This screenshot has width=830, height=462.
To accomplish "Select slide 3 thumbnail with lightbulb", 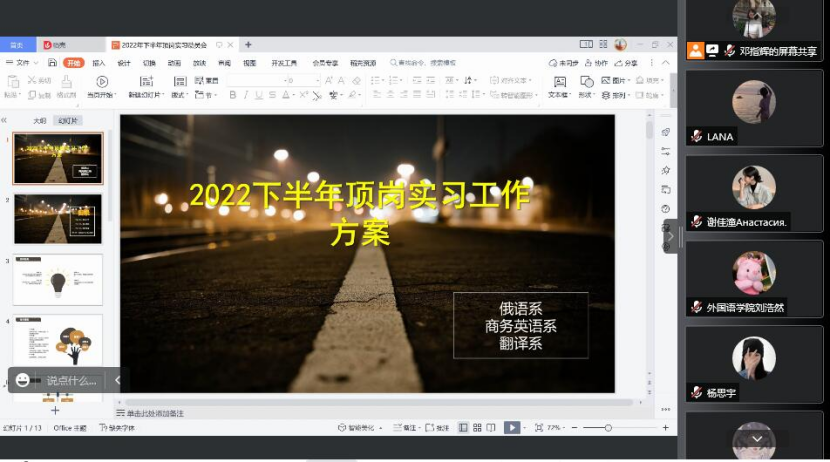I will [x=58, y=279].
